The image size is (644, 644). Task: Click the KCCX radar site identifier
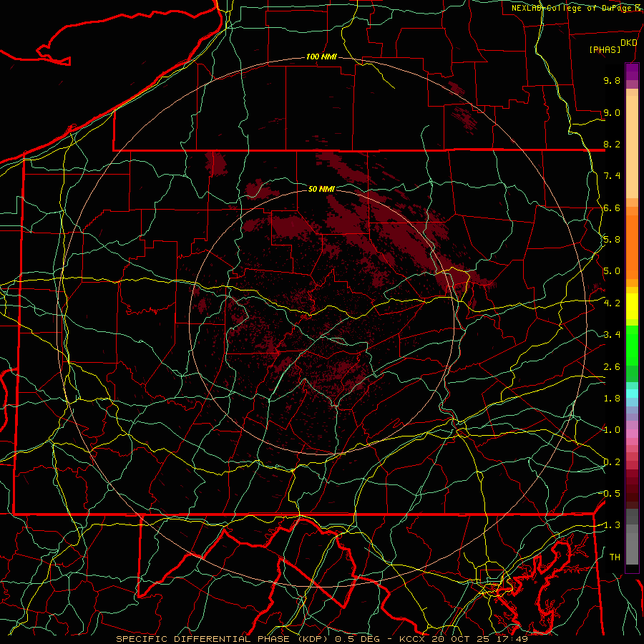pos(411,639)
